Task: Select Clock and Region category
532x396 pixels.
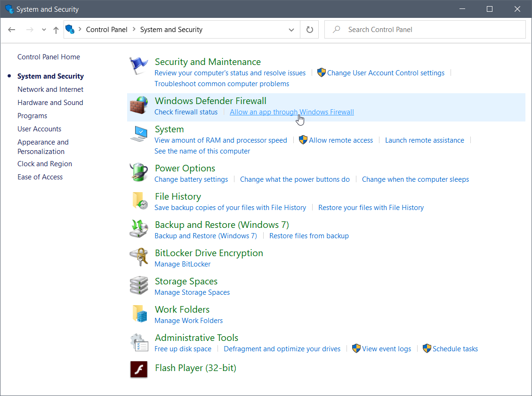Action: (x=44, y=163)
